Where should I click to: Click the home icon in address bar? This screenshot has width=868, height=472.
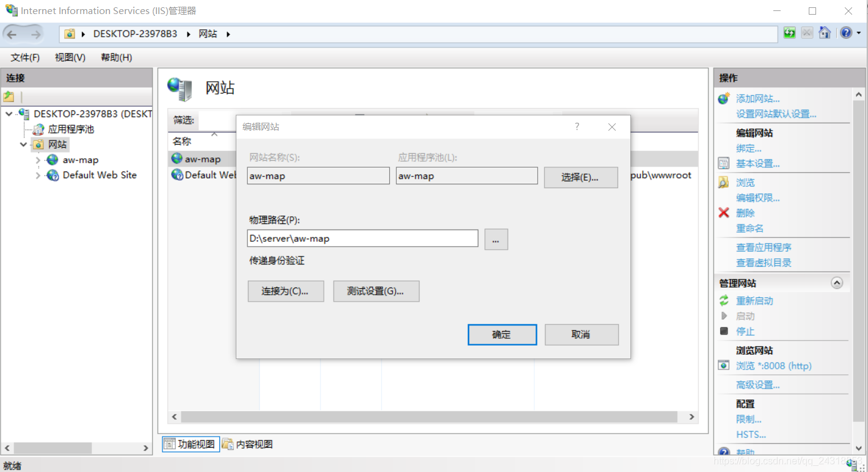pos(825,33)
